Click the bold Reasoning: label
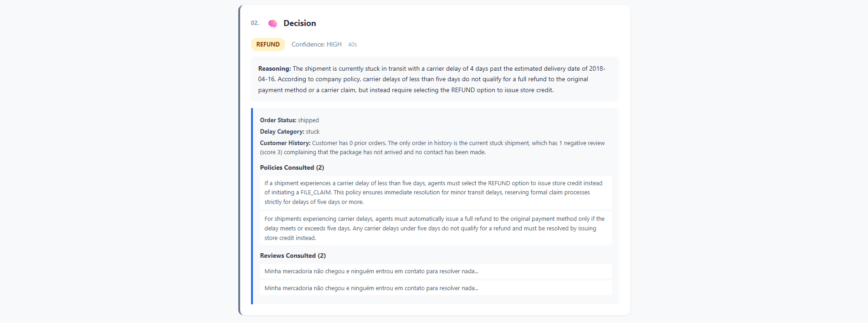 (274, 68)
